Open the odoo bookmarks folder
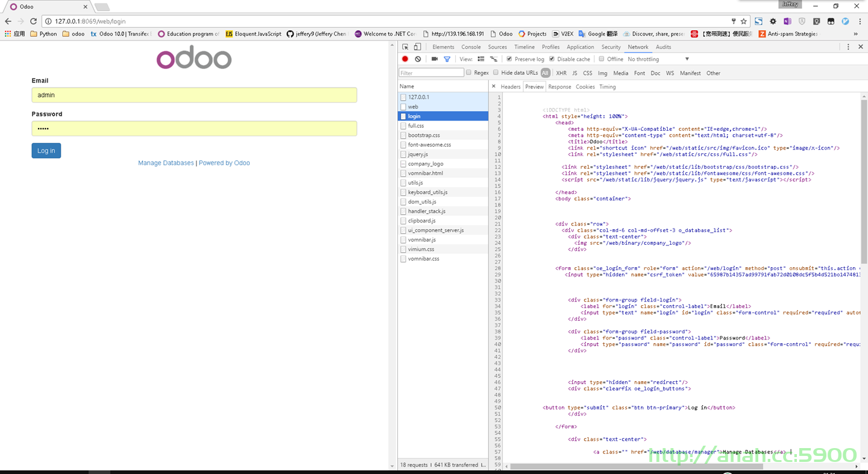Screen dimensions: 868x474 [74, 34]
